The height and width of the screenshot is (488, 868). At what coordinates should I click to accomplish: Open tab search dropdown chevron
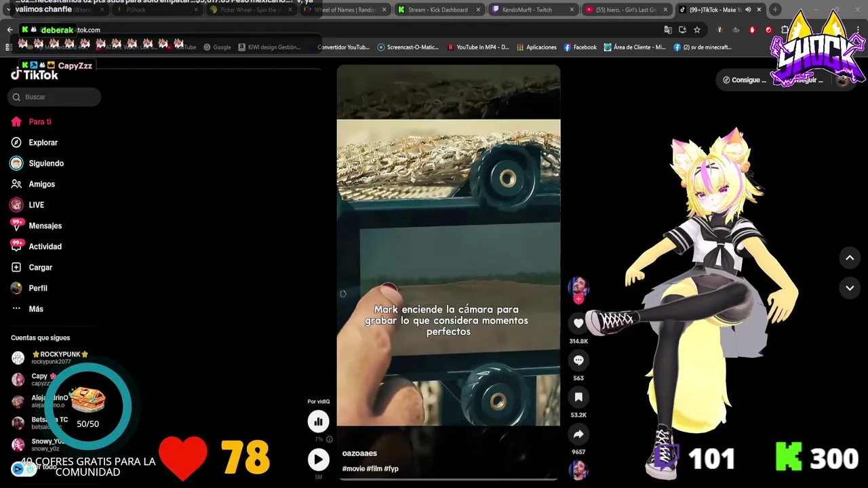coord(9,10)
